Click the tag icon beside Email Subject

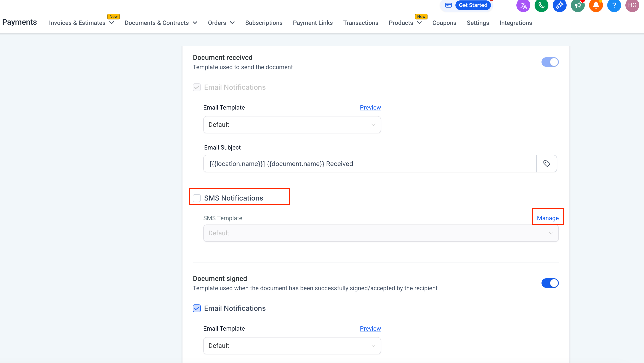546,164
